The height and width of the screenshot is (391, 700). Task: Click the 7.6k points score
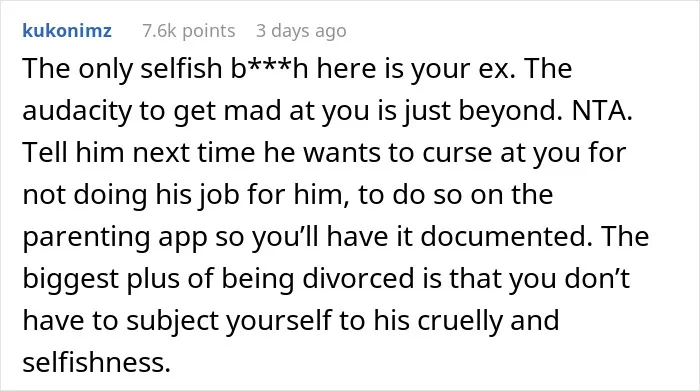(188, 31)
